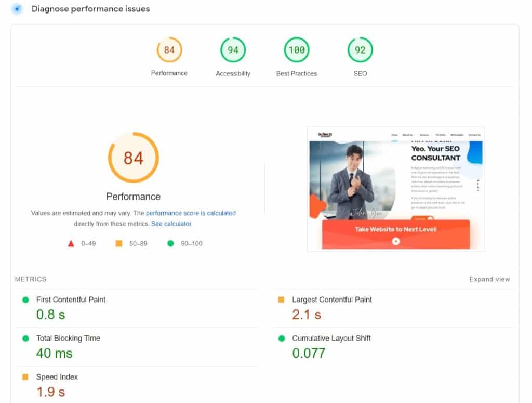
Task: Select the 94 Accessibility gauge
Action: [232, 50]
